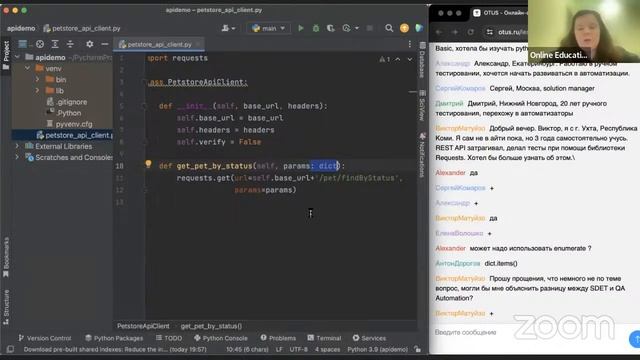
Task: Open the main run configuration dropdown
Action: [269, 28]
